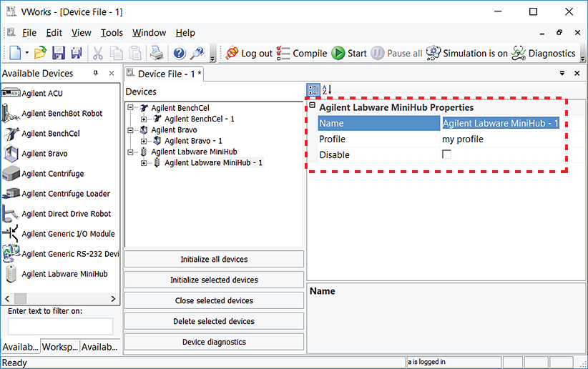Open the Tools menu
This screenshot has height=369, width=588.
[112, 33]
